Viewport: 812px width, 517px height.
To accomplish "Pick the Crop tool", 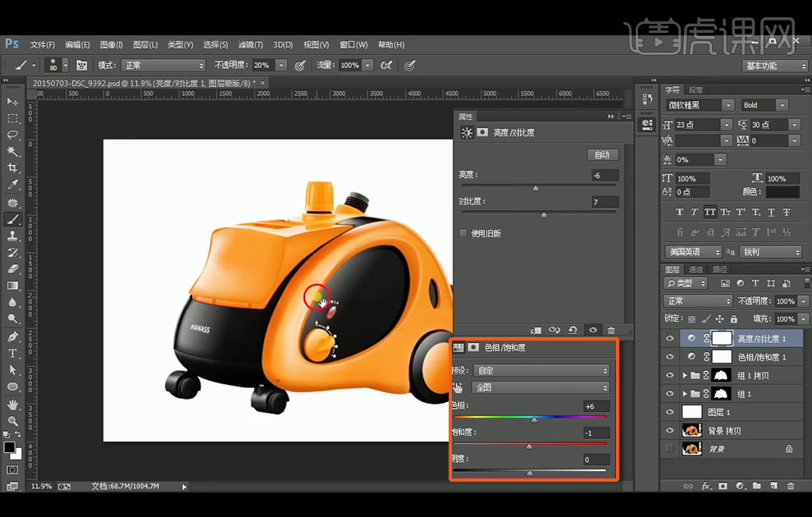I will [13, 168].
